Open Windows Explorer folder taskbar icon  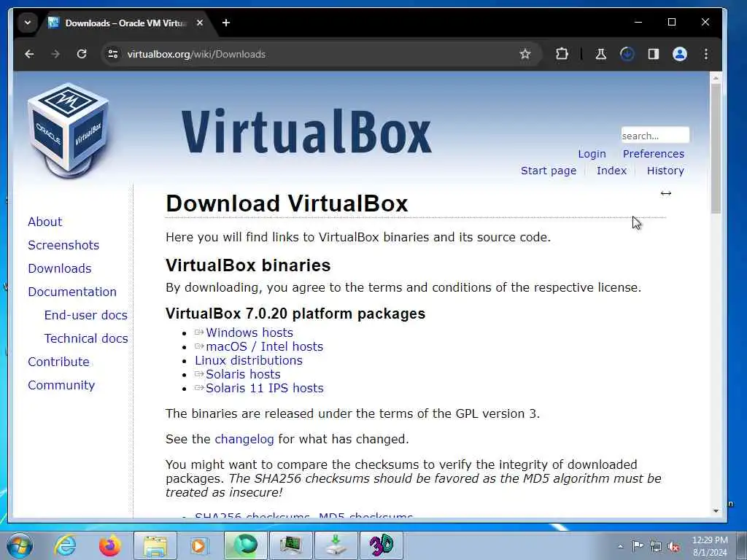155,545
